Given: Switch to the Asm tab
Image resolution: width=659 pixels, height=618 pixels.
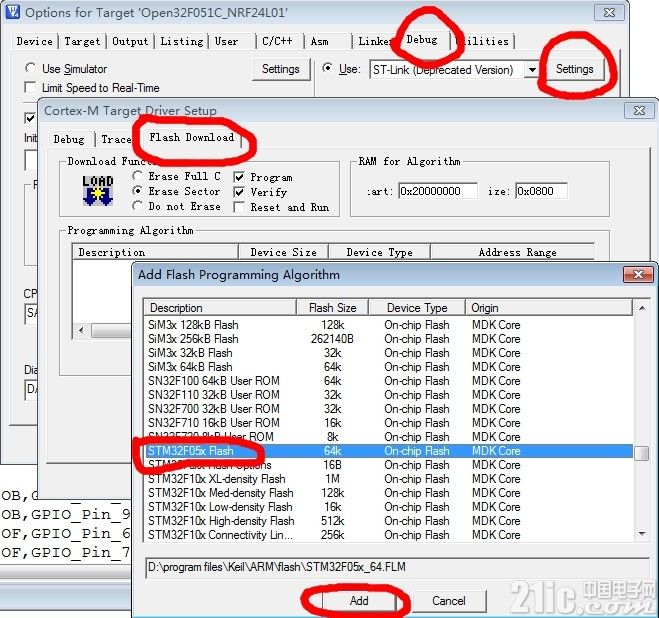Looking at the screenshot, I should [319, 41].
